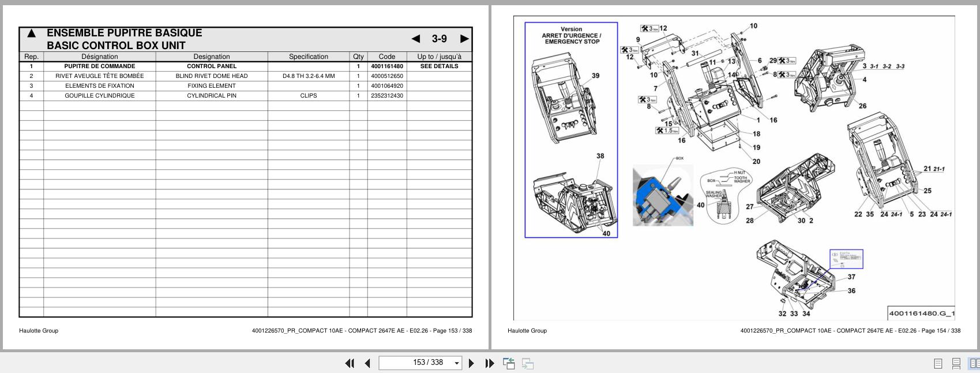The width and height of the screenshot is (980, 373).
Task: Jump to the last page of the document
Action: click(x=490, y=363)
